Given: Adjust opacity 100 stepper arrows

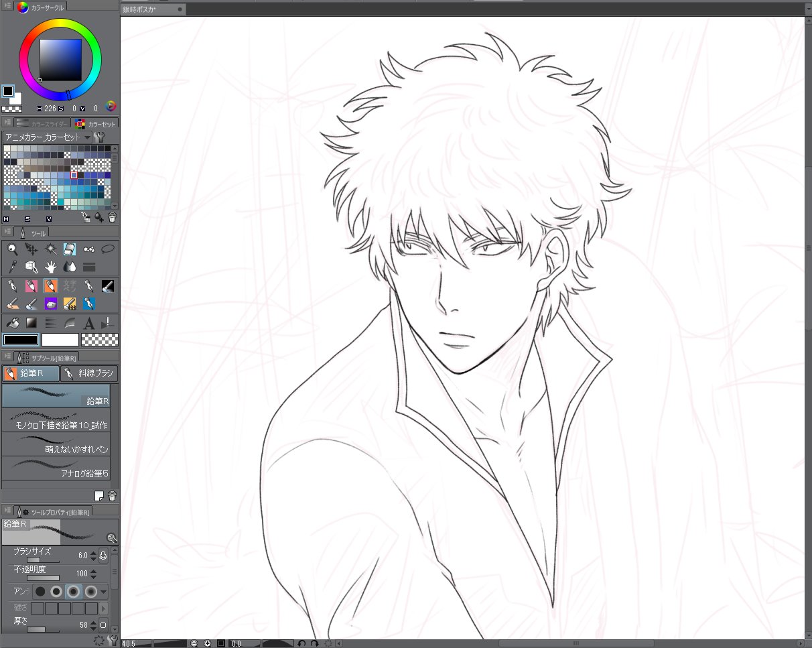Looking at the screenshot, I should pyautogui.click(x=93, y=574).
